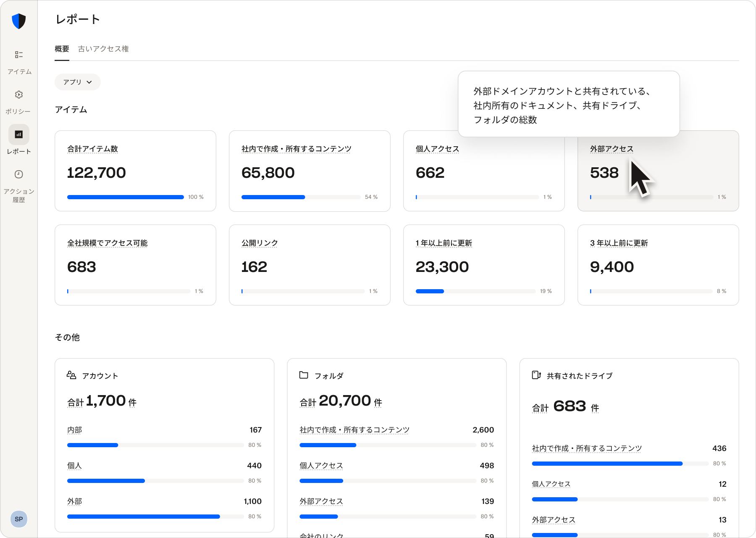
Task: Click the レポート page title
Action: 78,19
